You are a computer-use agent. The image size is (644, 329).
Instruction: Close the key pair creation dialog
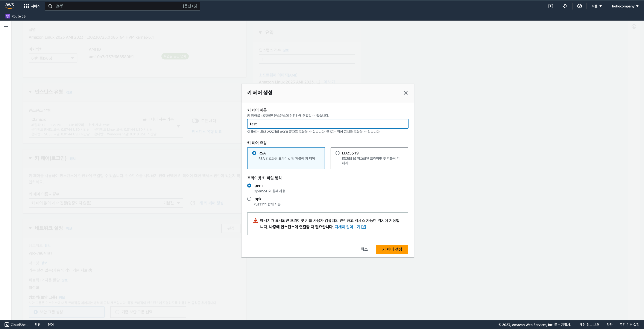click(x=405, y=93)
